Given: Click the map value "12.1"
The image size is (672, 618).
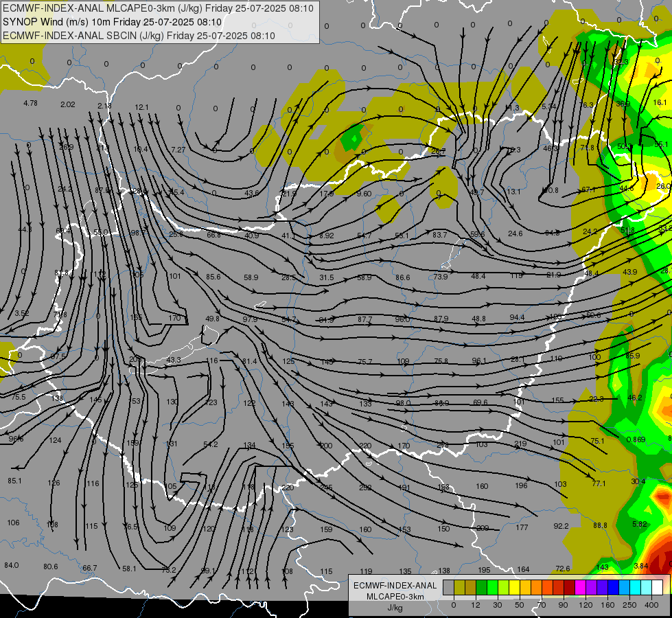Looking at the screenshot, I should (141, 107).
